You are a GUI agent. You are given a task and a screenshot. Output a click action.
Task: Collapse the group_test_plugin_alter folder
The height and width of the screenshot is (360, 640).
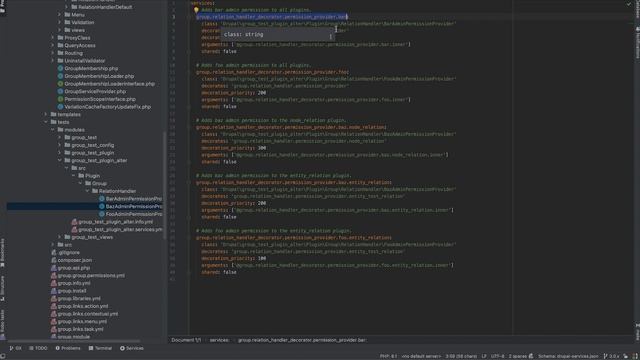60,160
